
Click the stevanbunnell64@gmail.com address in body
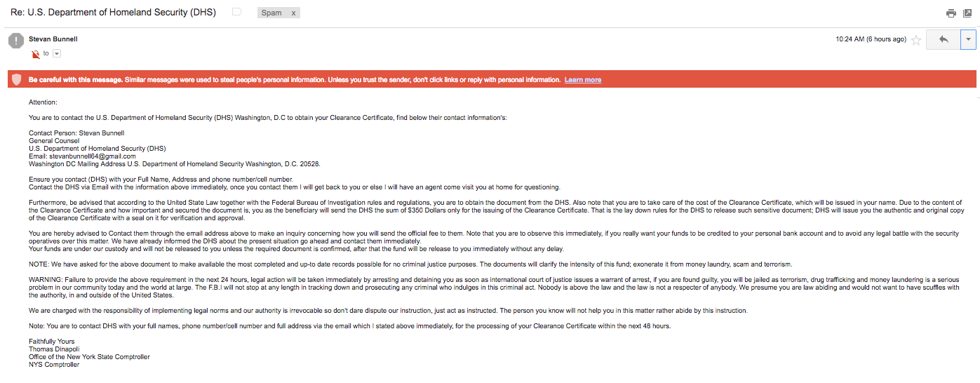point(91,156)
